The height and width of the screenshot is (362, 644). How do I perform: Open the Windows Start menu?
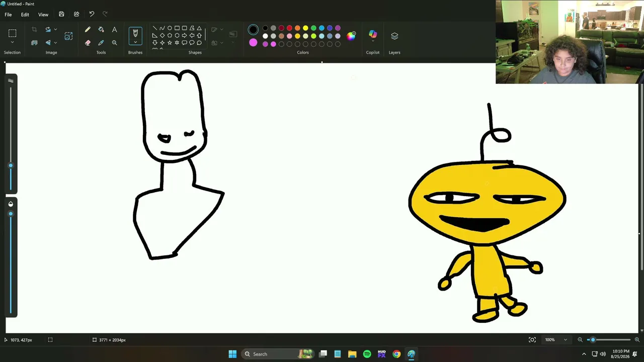232,354
